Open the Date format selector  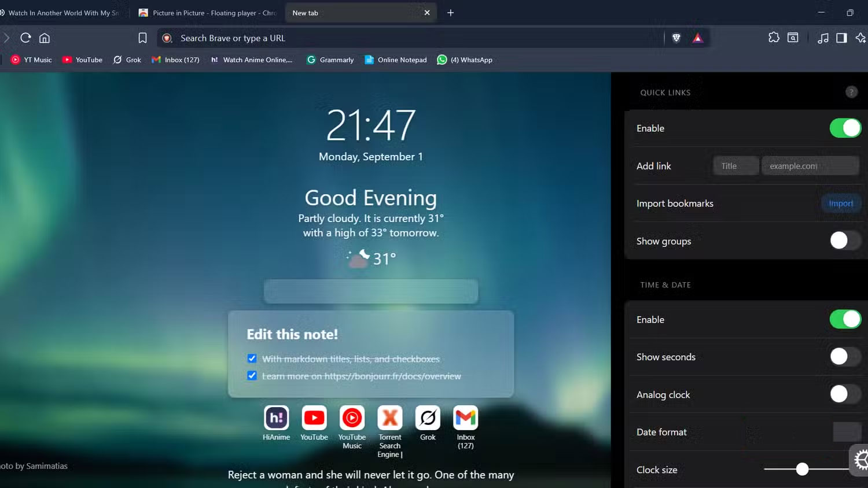click(x=848, y=431)
